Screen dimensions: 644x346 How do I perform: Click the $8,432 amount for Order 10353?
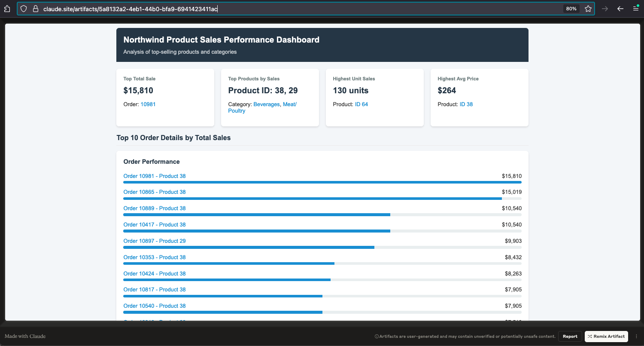tap(513, 257)
